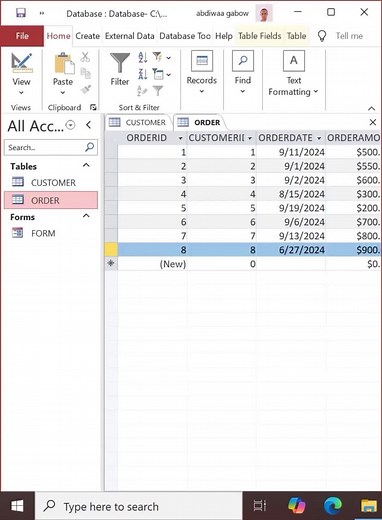Switch to the Create tab

88,36
